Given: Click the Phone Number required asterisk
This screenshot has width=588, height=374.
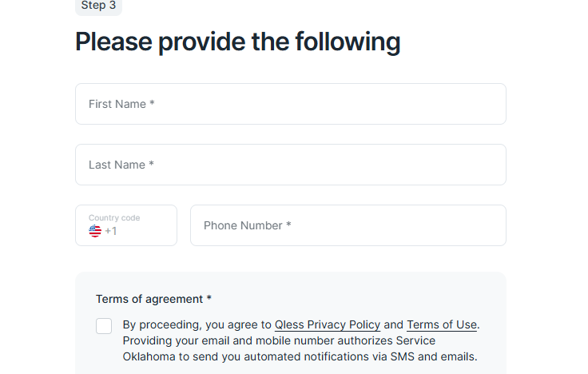Looking at the screenshot, I should coord(288,225).
